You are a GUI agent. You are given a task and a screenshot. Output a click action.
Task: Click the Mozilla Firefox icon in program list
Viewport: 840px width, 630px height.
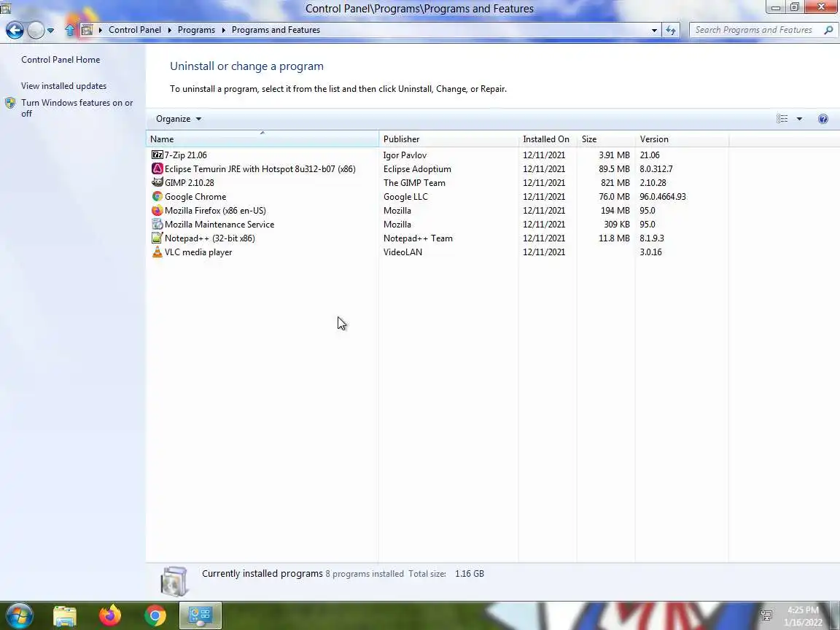[x=157, y=211]
